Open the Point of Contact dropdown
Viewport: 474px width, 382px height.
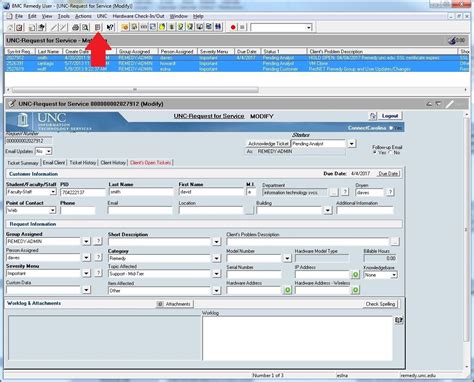53,210
